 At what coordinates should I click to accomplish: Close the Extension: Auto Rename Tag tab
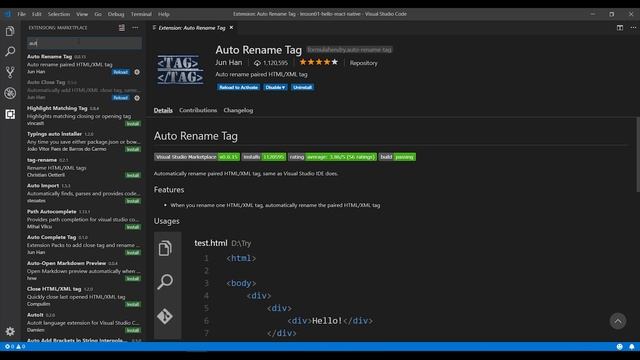coord(231,28)
